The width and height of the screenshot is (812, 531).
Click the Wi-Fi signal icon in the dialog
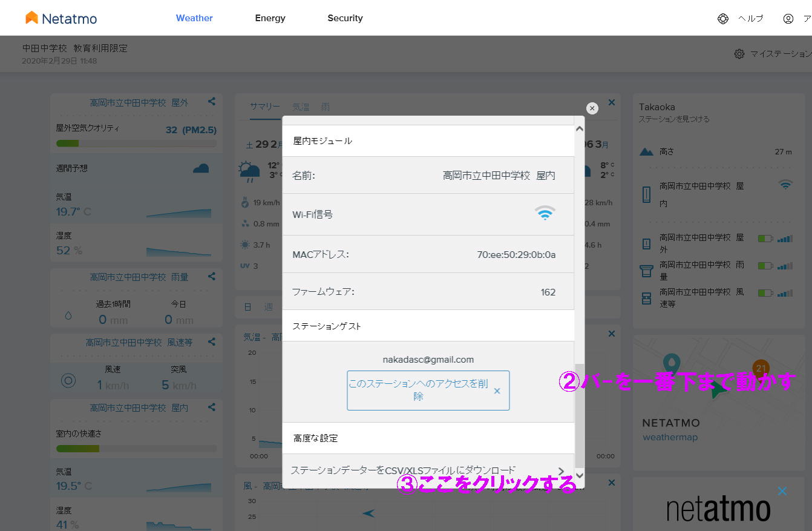click(x=545, y=213)
